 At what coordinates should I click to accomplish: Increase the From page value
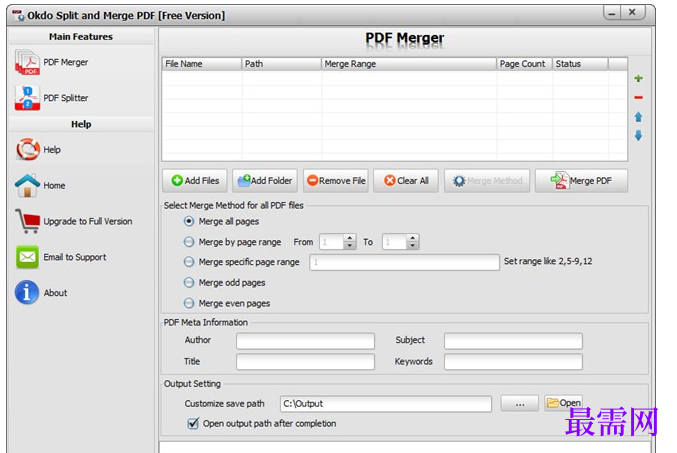[349, 238]
